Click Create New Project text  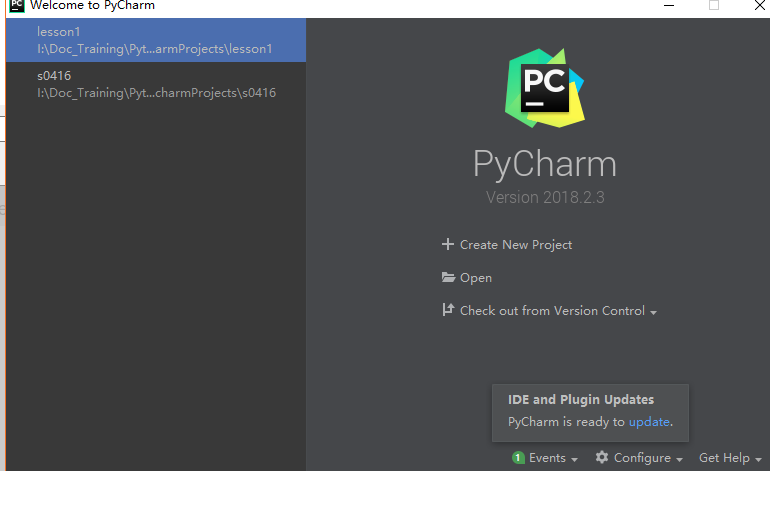(x=516, y=245)
